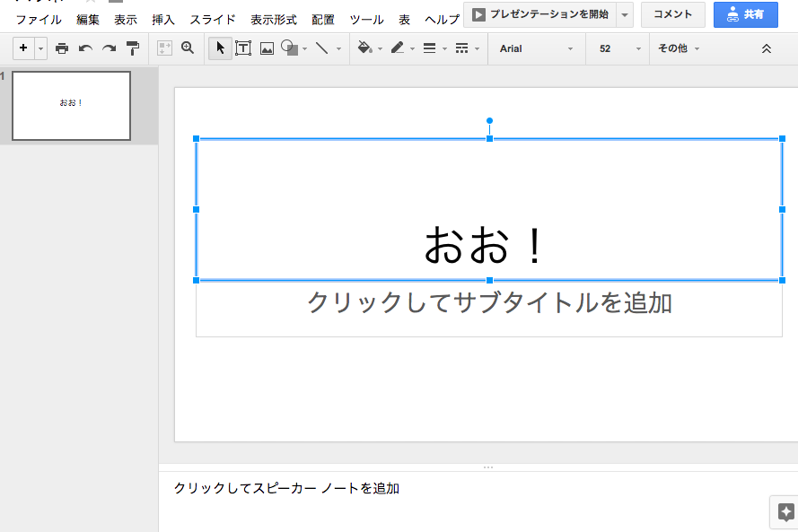The height and width of the screenshot is (532, 798).
Task: Click the insert image icon
Action: (267, 48)
